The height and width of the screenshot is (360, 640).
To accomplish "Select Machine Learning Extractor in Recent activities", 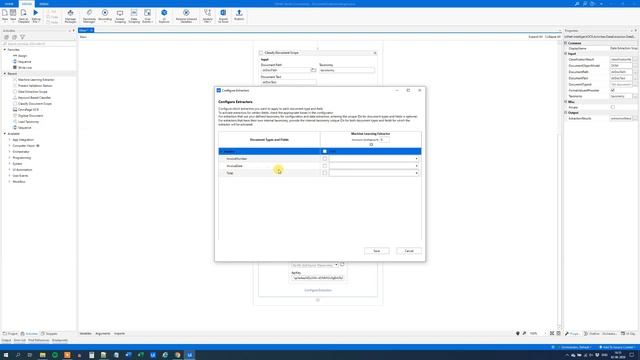I will pos(36,80).
